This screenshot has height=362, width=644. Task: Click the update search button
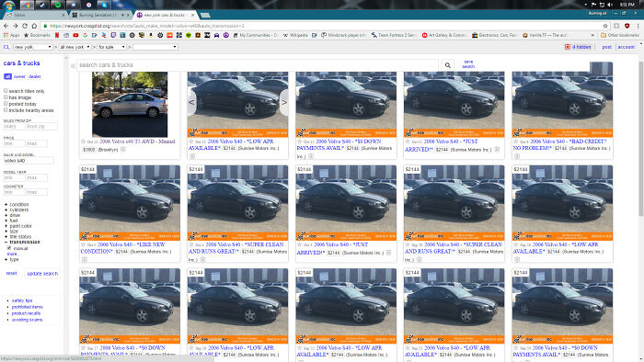click(x=42, y=274)
